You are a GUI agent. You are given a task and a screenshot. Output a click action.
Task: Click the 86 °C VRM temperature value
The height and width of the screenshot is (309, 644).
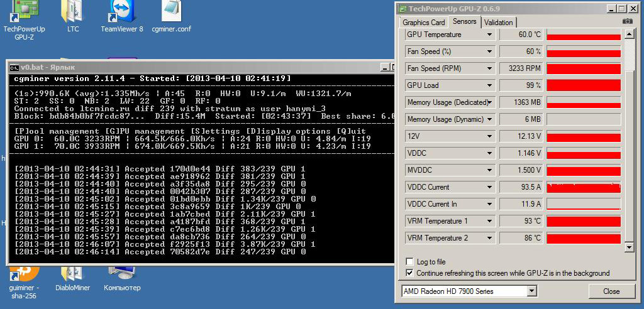[521, 238]
